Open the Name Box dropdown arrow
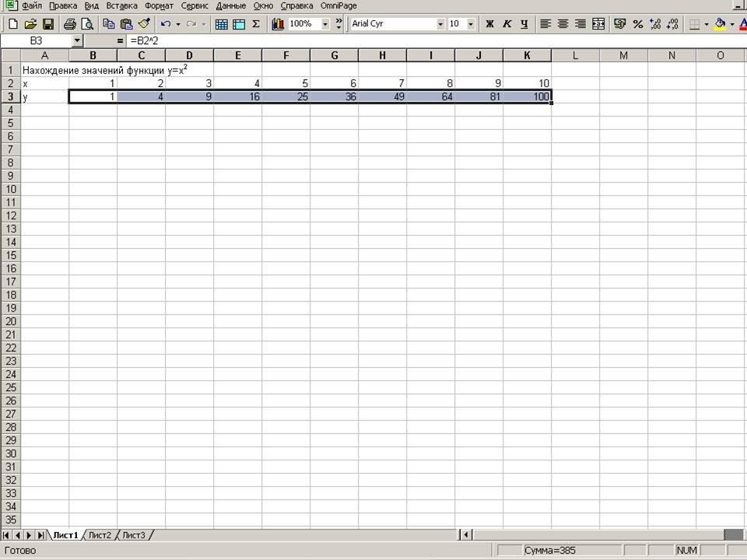Screen dimensions: 747x560 click(77, 40)
